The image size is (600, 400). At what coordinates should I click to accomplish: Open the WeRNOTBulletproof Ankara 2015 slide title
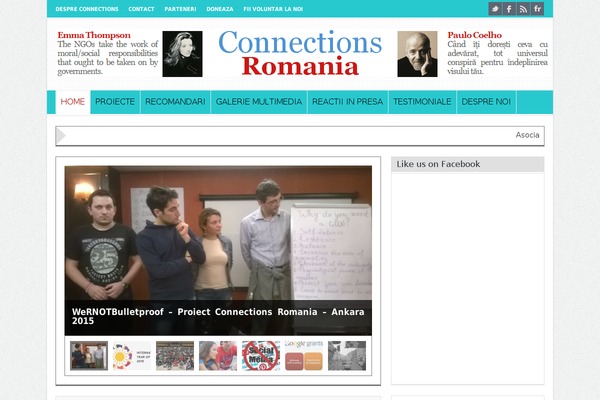tap(218, 316)
